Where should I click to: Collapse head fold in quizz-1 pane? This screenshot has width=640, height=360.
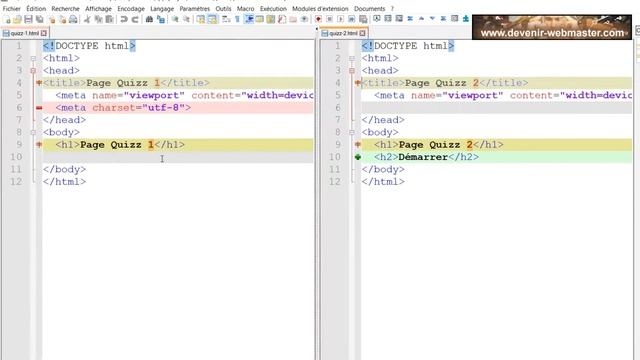click(33, 71)
